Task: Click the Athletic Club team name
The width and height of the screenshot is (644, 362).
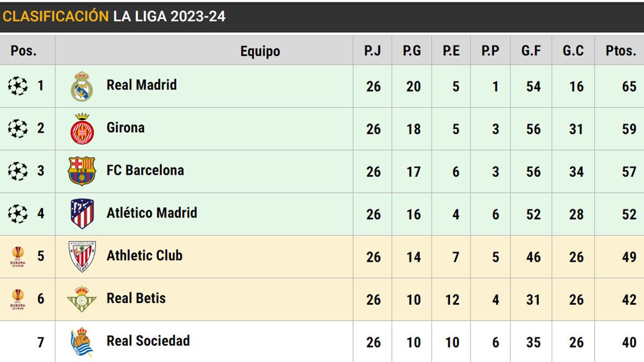Action: click(x=144, y=255)
